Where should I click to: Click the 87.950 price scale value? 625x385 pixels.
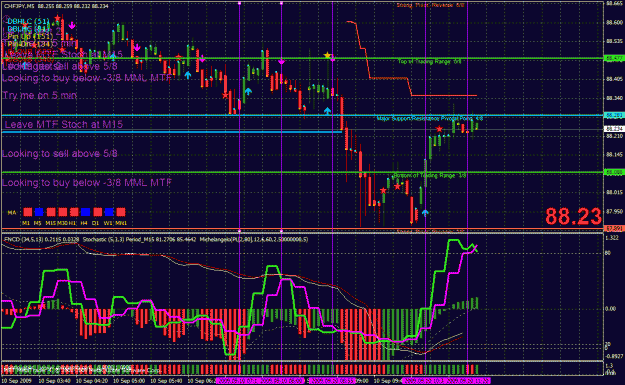pos(614,212)
